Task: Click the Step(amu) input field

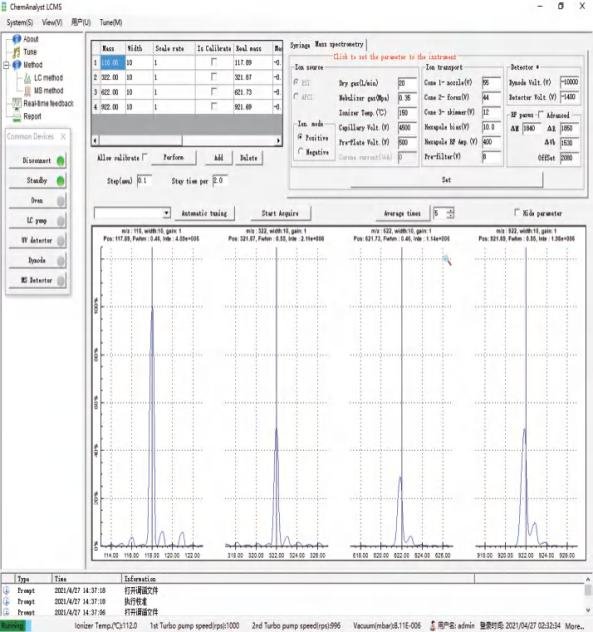Action: click(145, 180)
